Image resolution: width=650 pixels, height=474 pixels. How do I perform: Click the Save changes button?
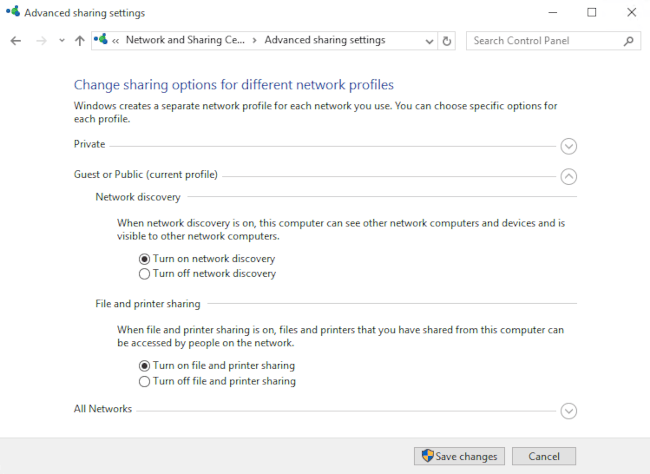tap(459, 456)
